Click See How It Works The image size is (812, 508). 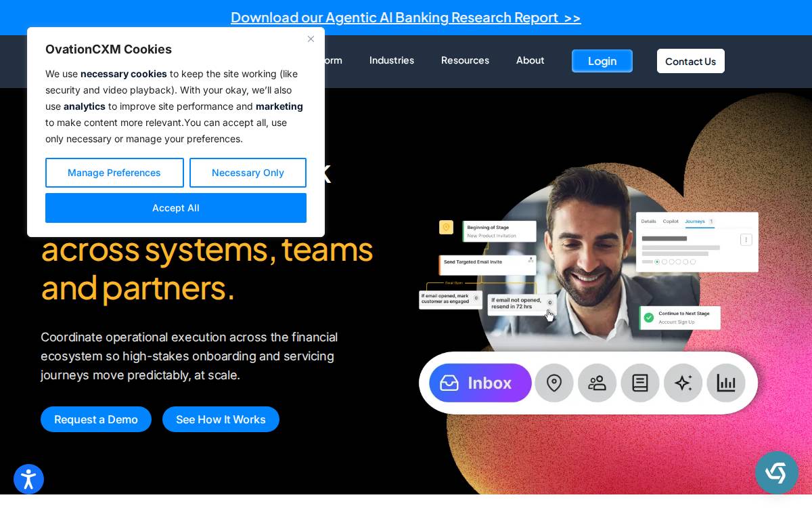point(221,419)
